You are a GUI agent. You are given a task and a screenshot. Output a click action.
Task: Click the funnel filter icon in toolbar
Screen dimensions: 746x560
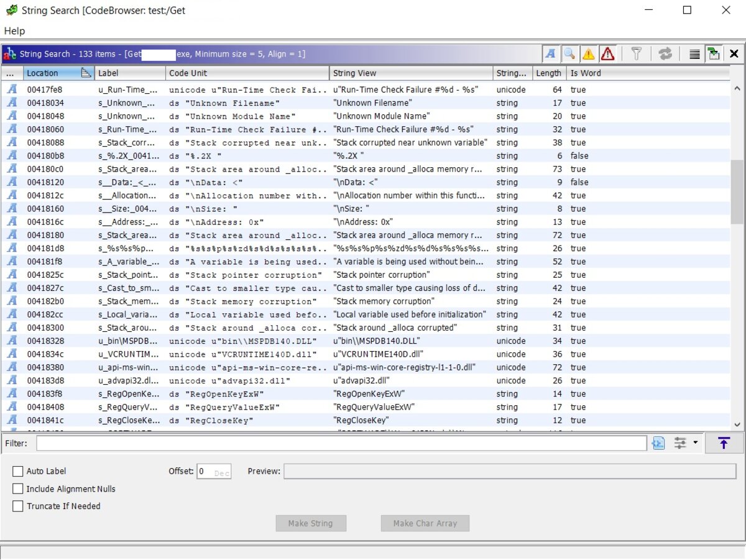pyautogui.click(x=636, y=54)
